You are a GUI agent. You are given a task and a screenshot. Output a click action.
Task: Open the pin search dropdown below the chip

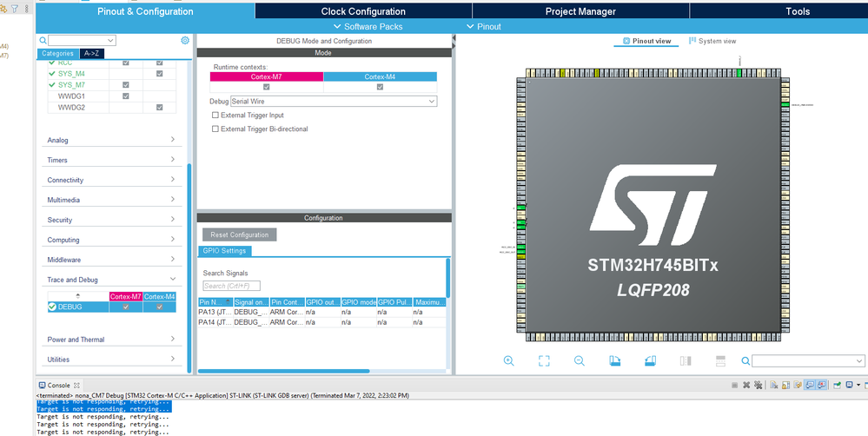pos(859,360)
